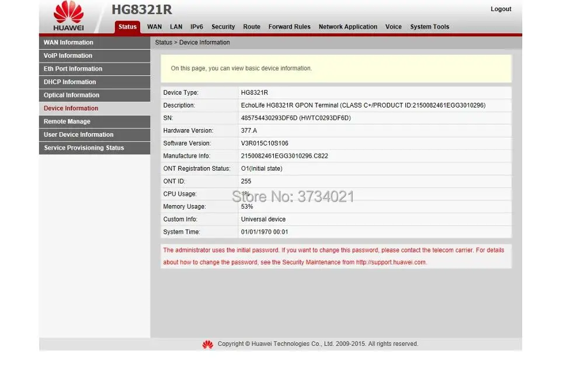Image resolution: width=584 pixels, height=392 pixels.
Task: Click the 'Device Type:' label
Action: [x=180, y=92]
